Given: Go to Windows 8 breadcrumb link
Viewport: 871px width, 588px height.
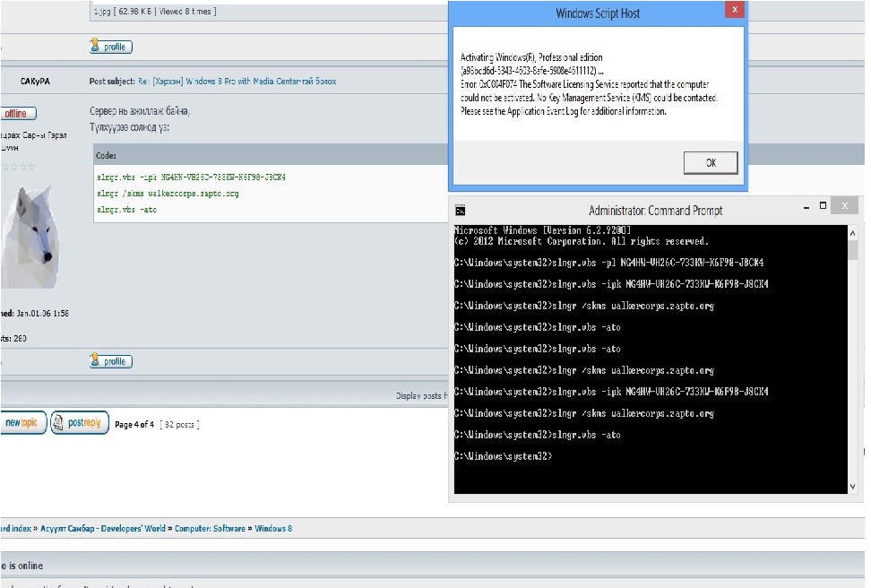Looking at the screenshot, I should pyautogui.click(x=273, y=529).
